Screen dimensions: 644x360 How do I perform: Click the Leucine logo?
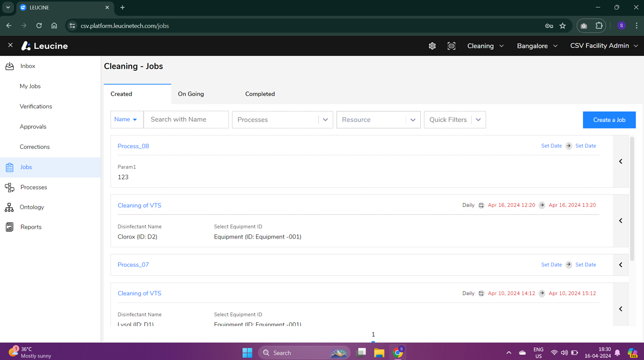tap(44, 46)
